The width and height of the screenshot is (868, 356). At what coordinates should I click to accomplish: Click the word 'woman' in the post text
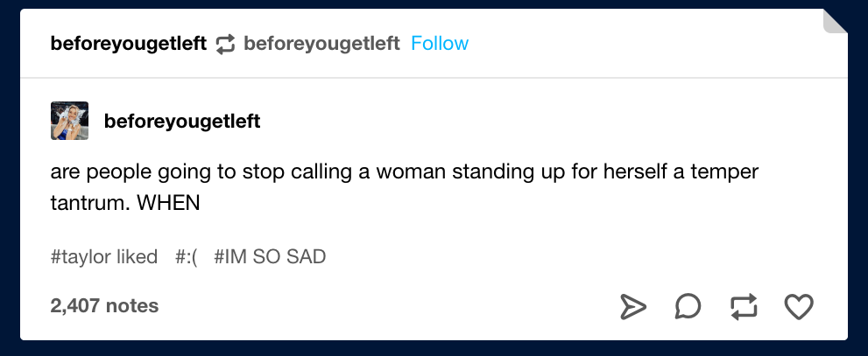411,171
